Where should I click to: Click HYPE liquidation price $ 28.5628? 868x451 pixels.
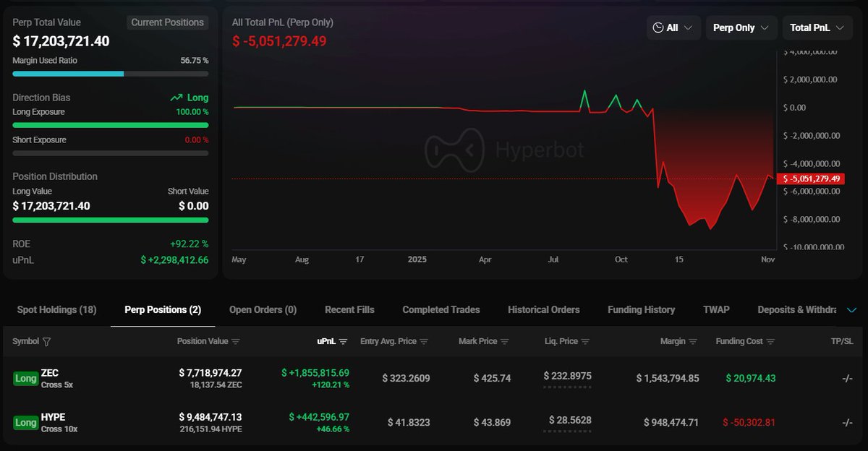570,421
